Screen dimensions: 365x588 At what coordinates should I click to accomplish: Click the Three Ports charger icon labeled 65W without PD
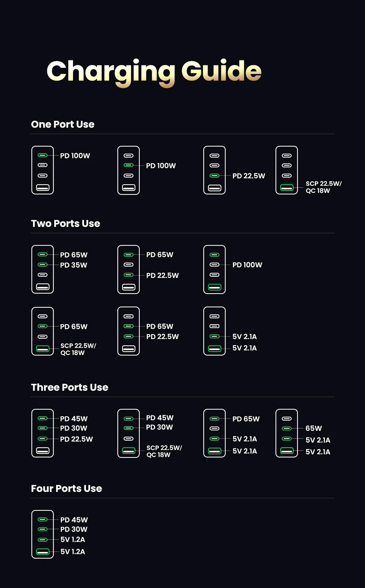click(287, 433)
